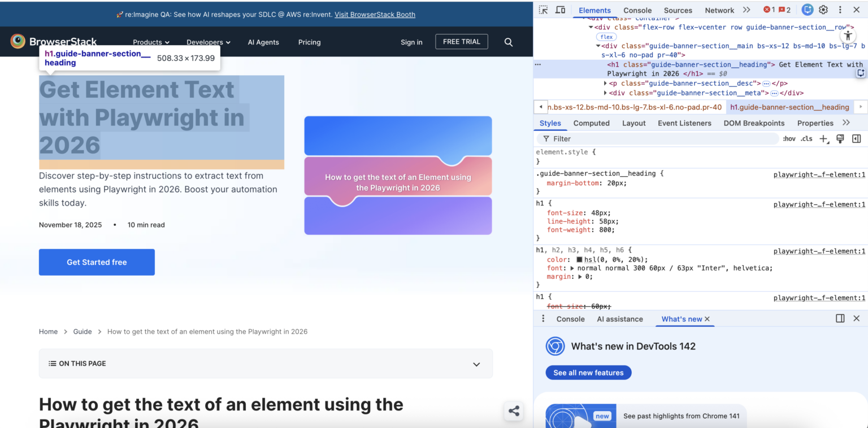868x428 pixels.
Task: Toggle element states with :hov
Action: click(x=789, y=139)
